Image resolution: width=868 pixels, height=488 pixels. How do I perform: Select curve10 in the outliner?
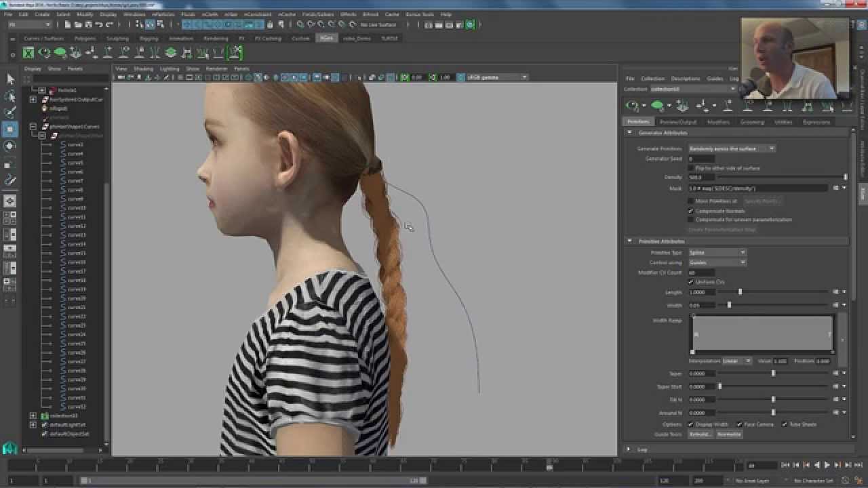point(76,208)
